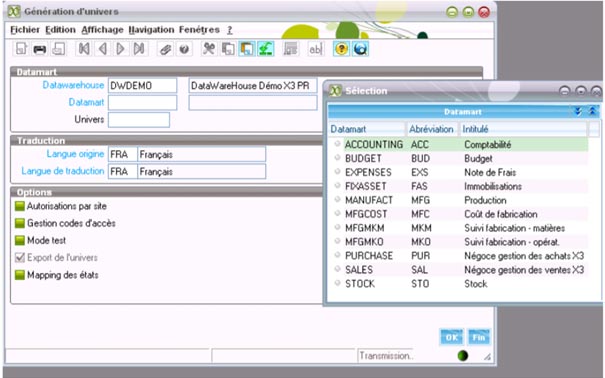Click the grey round help icon
The width and height of the screenshot is (605, 378).
[184, 49]
